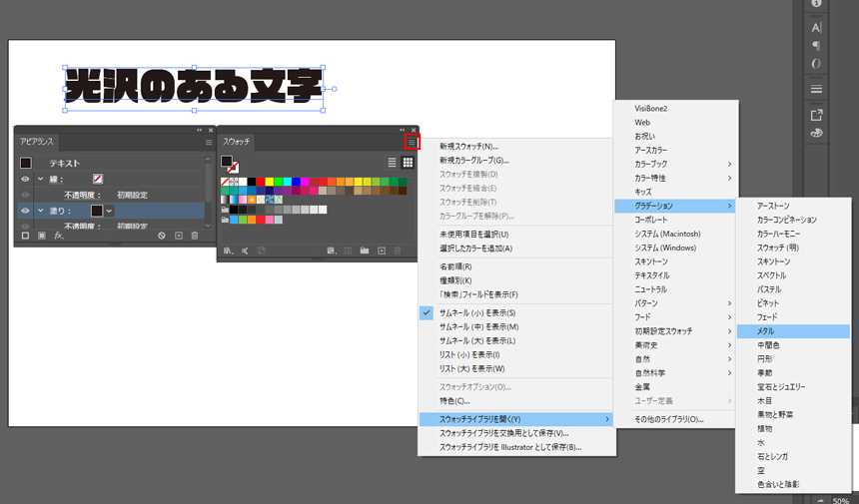This screenshot has height=504, width=859.
Task: Expand the Color Books submenu
Action: point(676,164)
